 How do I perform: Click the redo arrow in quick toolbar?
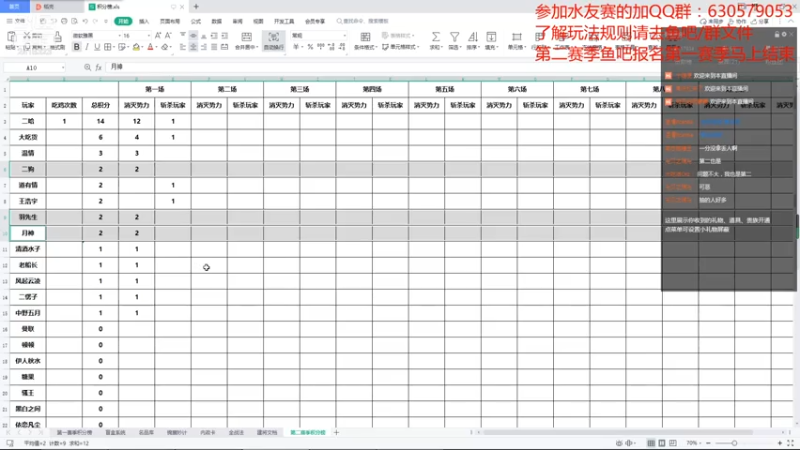pyautogui.click(x=95, y=21)
